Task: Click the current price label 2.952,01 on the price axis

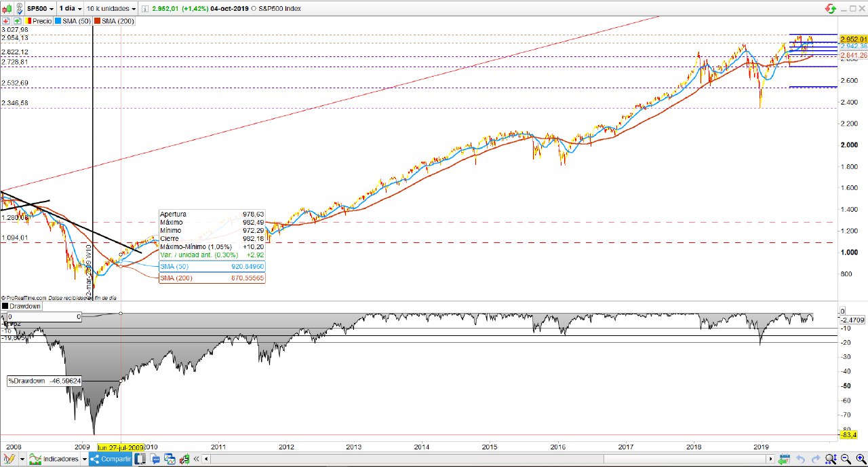Action: click(x=853, y=39)
